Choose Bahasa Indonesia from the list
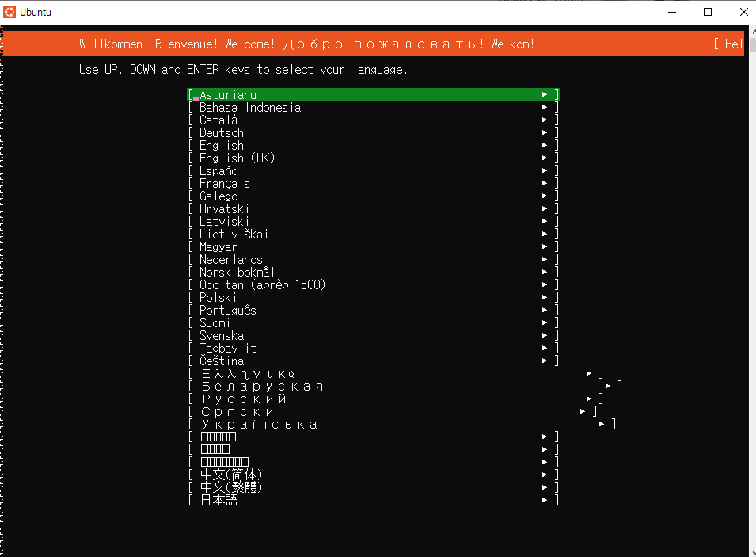Image resolution: width=756 pixels, height=557 pixels. tap(374, 107)
